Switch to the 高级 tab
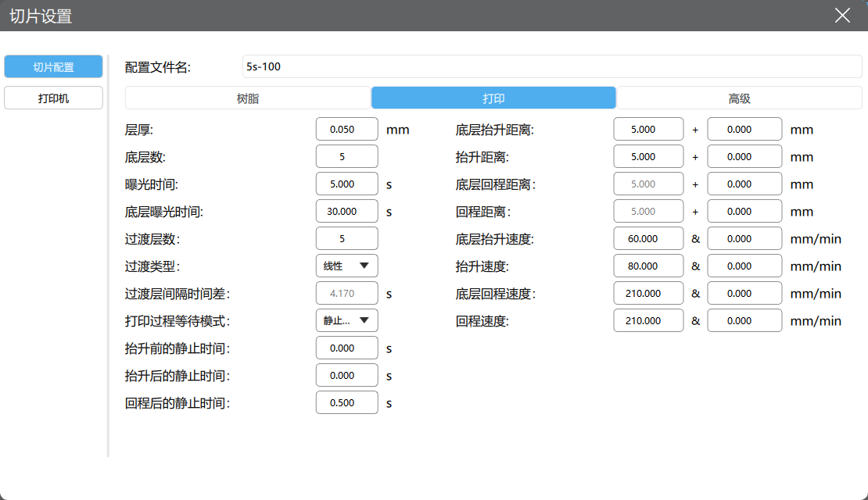This screenshot has height=500, width=868. pyautogui.click(x=739, y=98)
